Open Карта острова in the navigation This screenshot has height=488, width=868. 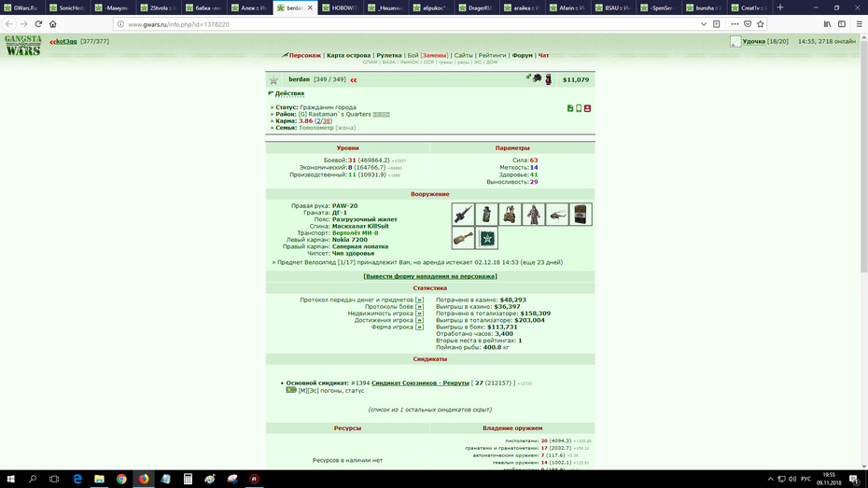click(348, 55)
